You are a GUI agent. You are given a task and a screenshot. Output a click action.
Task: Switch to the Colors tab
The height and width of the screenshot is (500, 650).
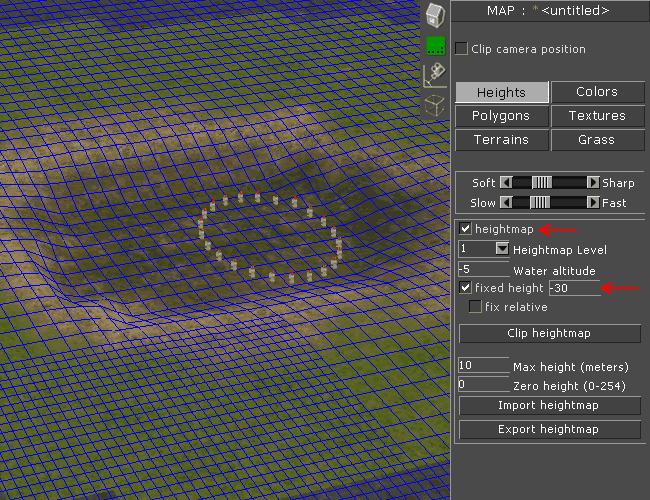(x=597, y=92)
